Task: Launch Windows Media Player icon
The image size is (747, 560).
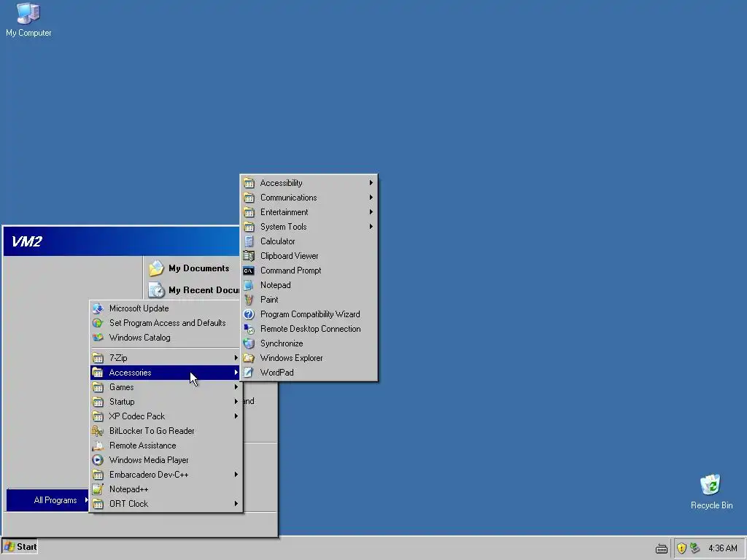Action: point(98,460)
